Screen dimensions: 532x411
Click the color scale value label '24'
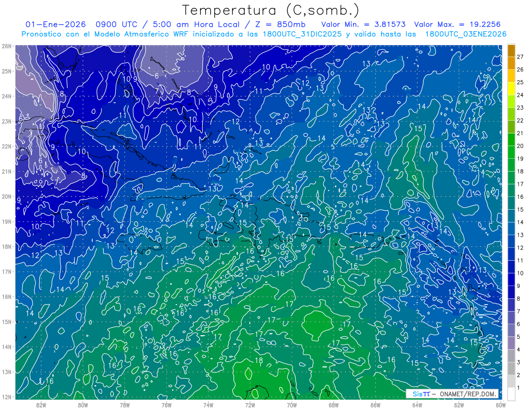pos(520,95)
